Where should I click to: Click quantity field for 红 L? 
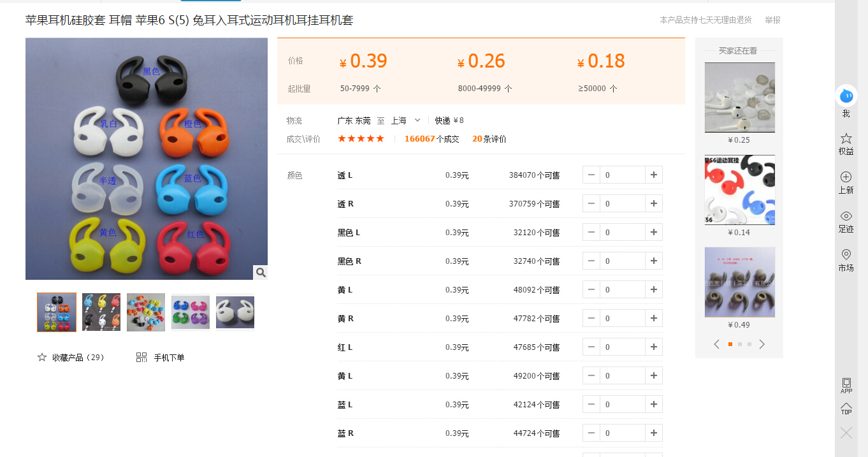coord(623,347)
